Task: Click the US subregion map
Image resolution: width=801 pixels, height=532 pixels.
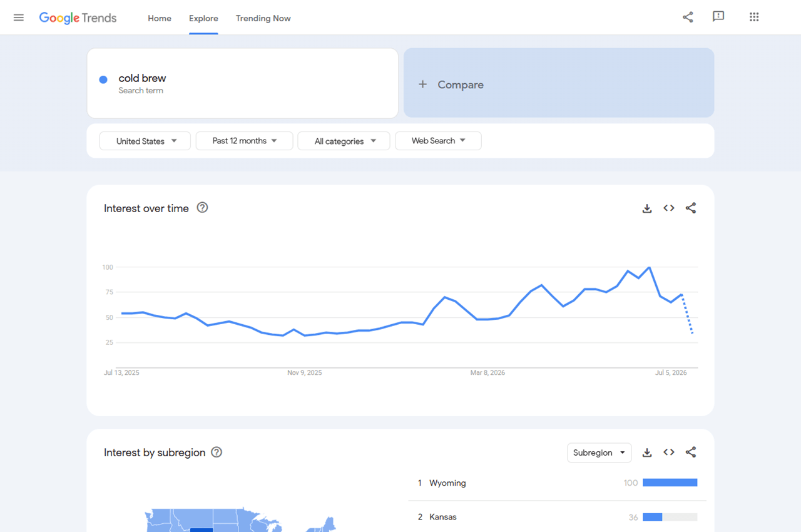Action: point(241,520)
